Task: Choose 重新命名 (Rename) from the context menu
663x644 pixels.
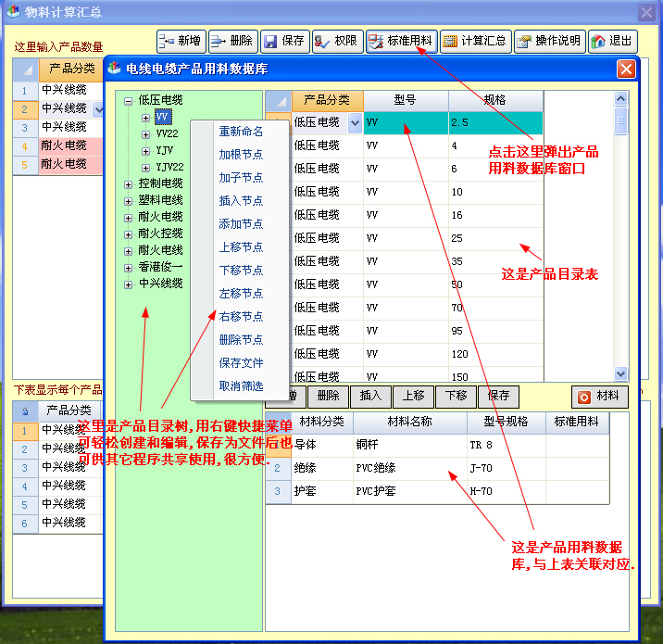Action: click(241, 132)
